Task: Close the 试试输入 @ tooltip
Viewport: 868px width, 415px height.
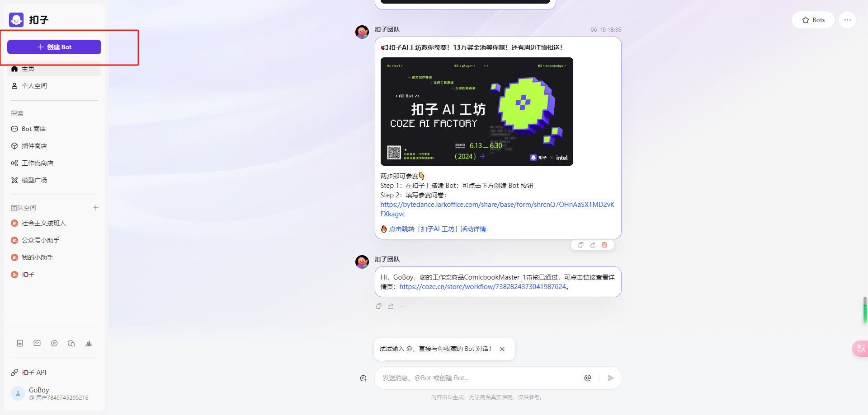Action: [502, 349]
